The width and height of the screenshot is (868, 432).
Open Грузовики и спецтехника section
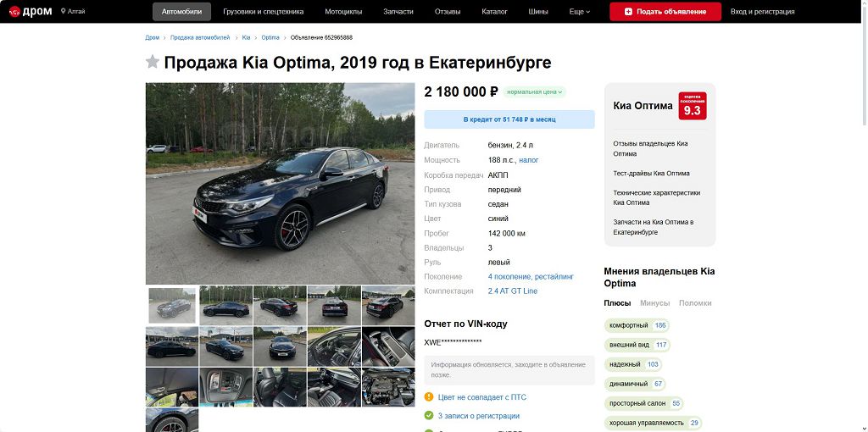coord(264,12)
